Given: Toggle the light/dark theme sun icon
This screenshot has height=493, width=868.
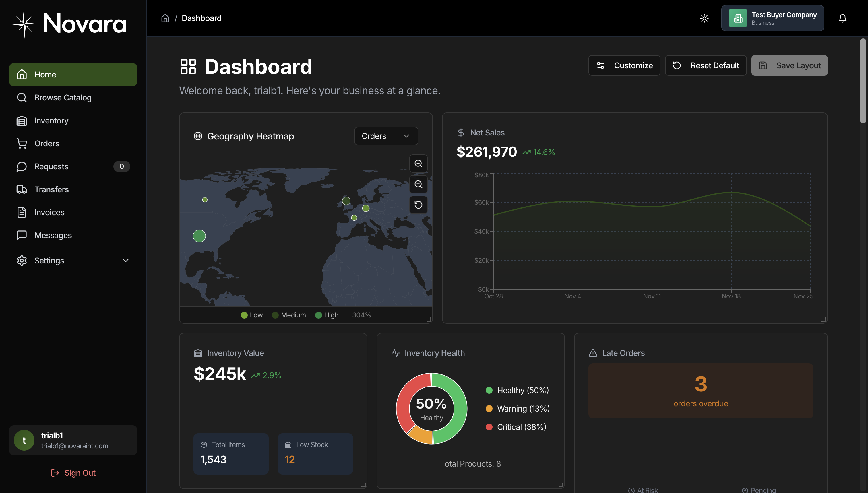Looking at the screenshot, I should point(704,18).
